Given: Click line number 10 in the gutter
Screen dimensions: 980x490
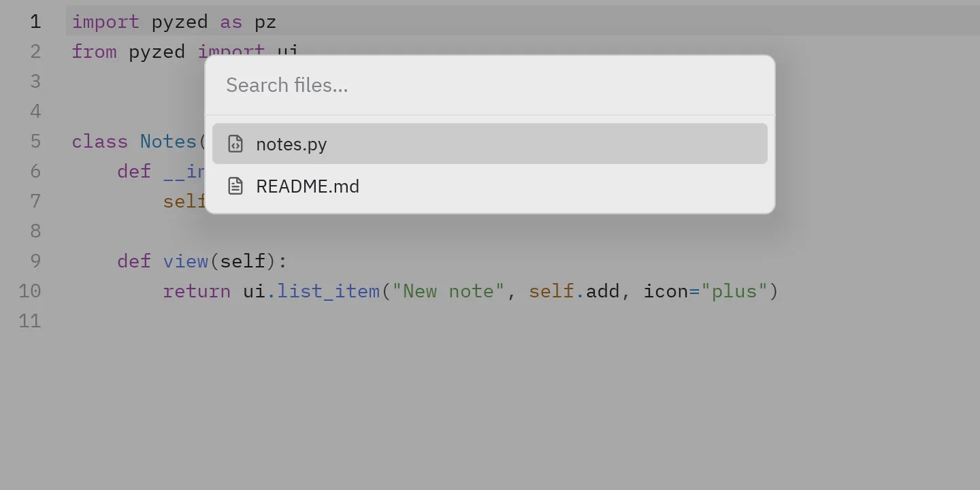Looking at the screenshot, I should click(x=30, y=291).
